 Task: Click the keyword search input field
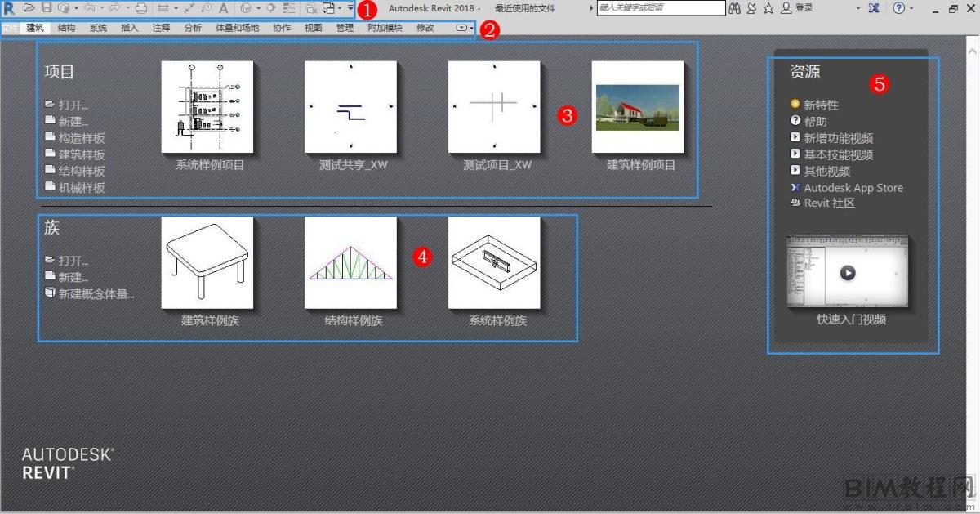(661, 7)
